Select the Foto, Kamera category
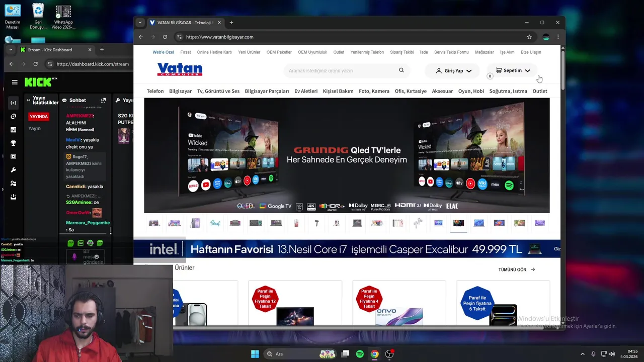The width and height of the screenshot is (644, 362). point(374,91)
